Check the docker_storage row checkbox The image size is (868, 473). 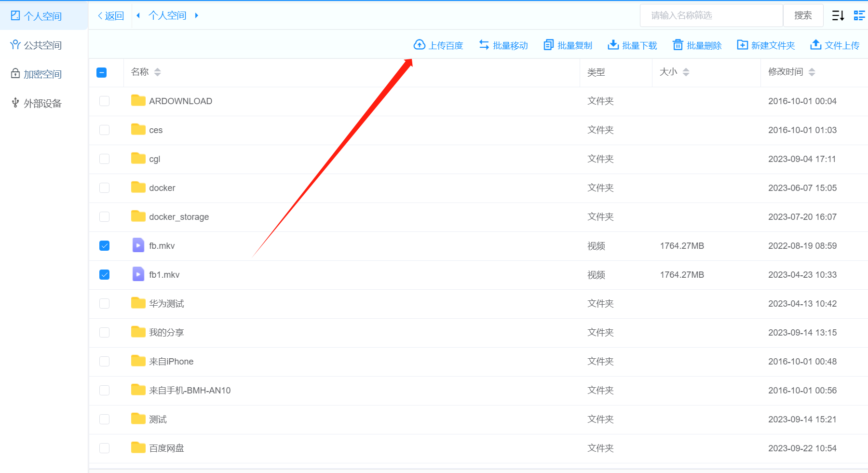point(104,216)
